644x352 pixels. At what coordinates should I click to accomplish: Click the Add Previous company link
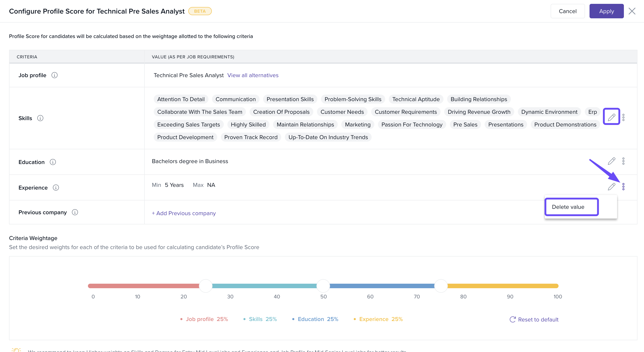(184, 213)
